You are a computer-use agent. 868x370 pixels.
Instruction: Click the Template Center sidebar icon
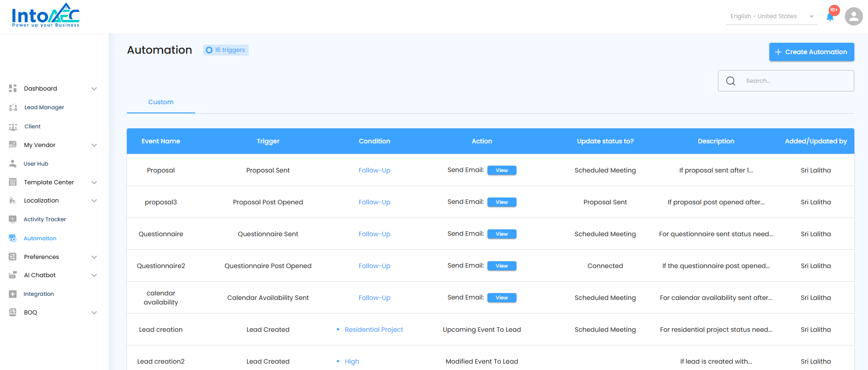[13, 182]
